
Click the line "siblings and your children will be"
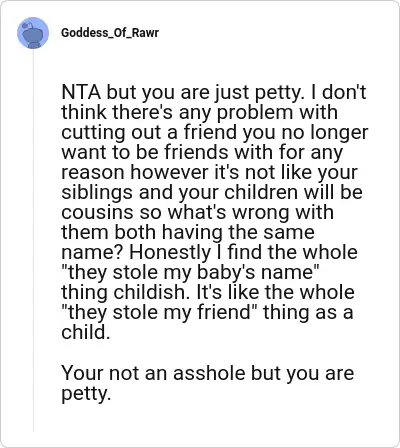212,192
